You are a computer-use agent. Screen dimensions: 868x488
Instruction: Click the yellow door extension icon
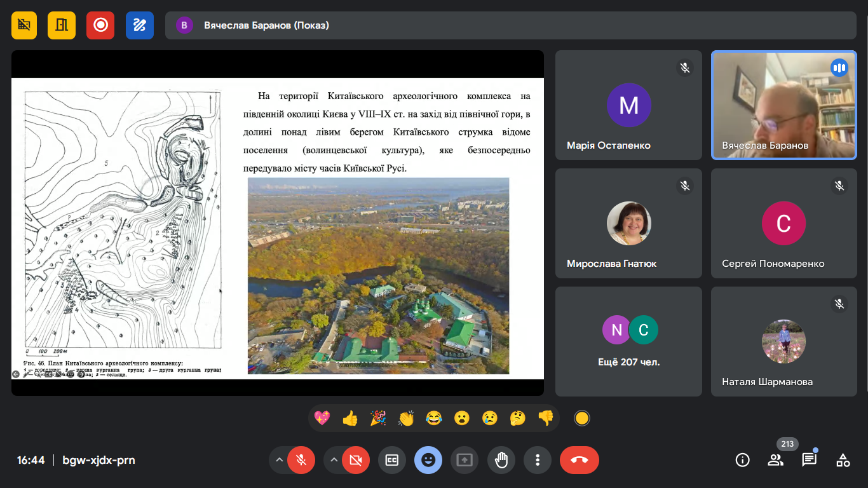62,25
